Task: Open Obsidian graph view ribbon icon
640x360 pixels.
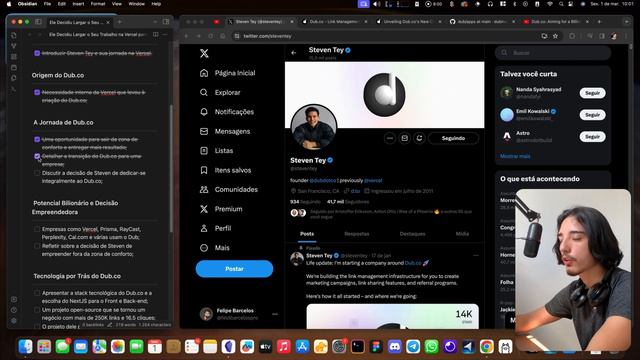Action: tap(14, 46)
